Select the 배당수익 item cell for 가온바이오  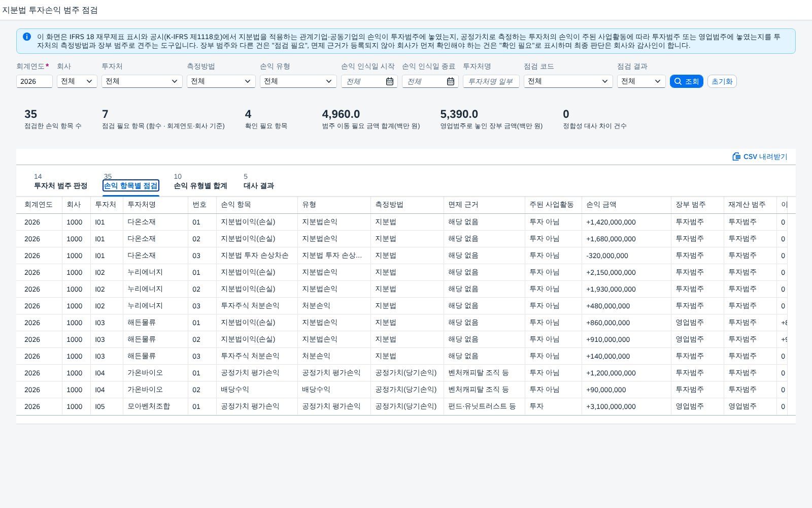[x=257, y=390]
